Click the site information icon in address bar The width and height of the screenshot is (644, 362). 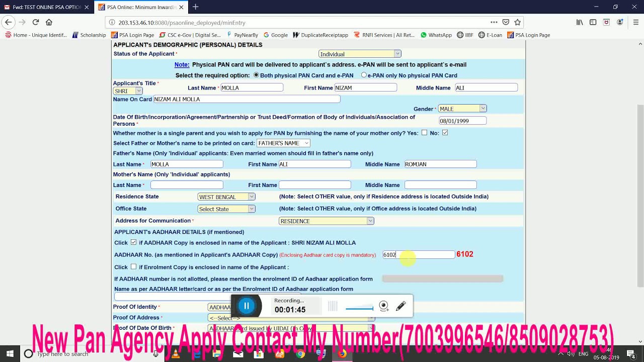pos(112,23)
